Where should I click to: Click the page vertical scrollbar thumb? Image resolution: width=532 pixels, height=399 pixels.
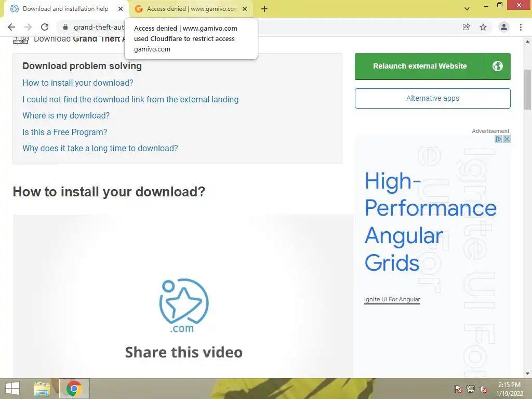(x=527, y=89)
